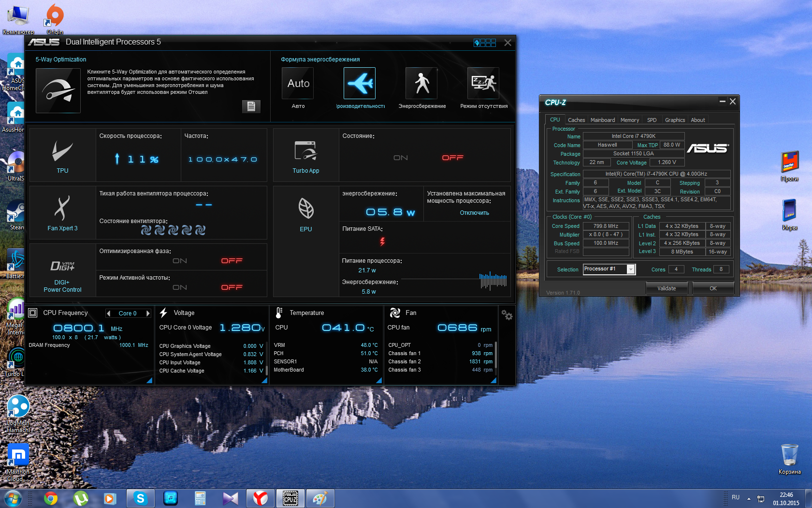Open the RU language selector in taskbar
This screenshot has width=812, height=508.
[736, 497]
